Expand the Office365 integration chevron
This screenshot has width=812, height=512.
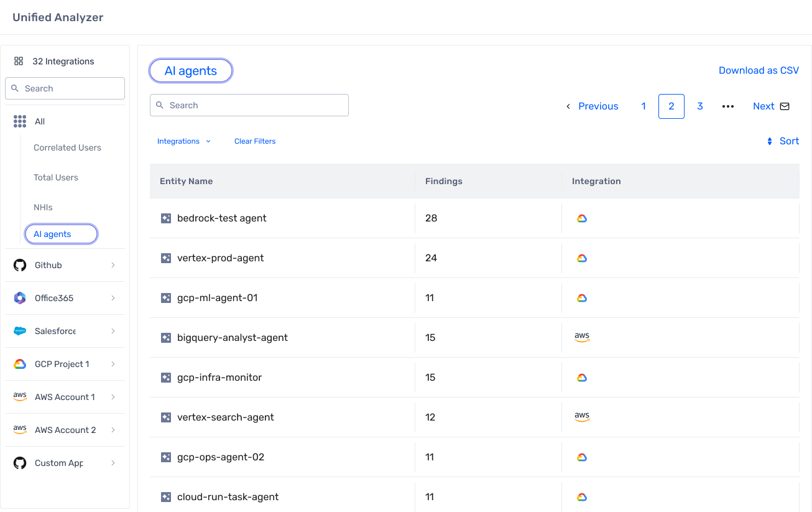pyautogui.click(x=113, y=298)
